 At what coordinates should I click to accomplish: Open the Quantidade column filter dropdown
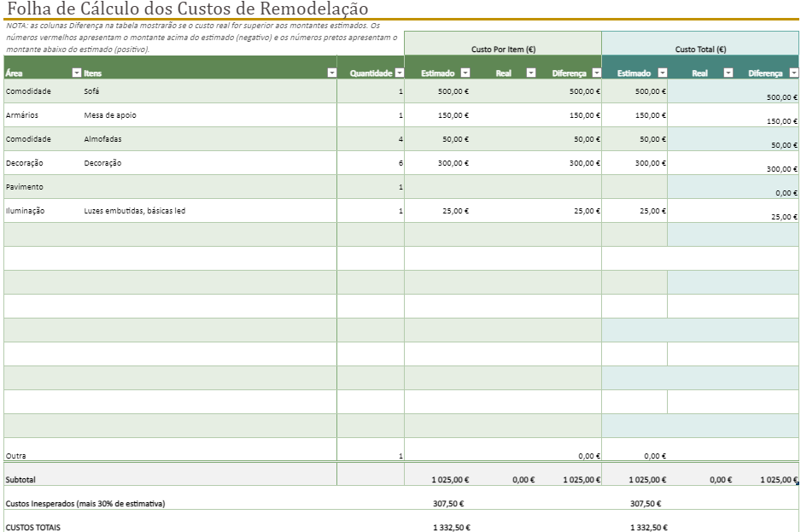point(400,73)
